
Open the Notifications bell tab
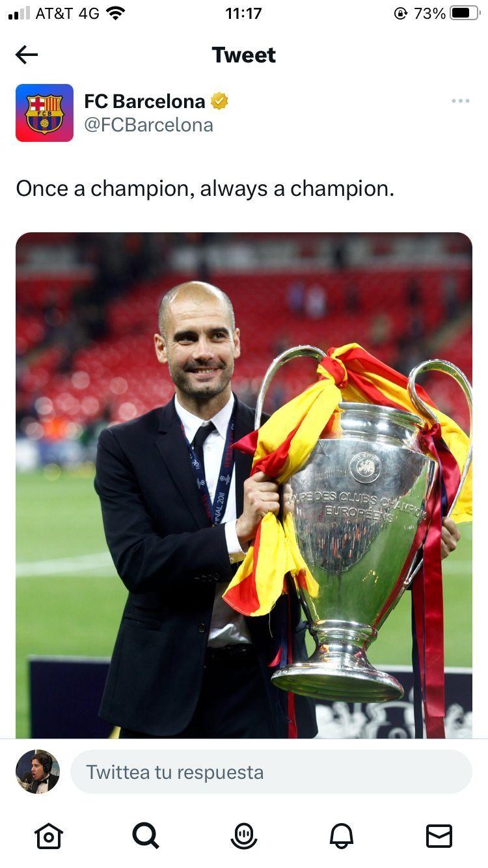(342, 835)
